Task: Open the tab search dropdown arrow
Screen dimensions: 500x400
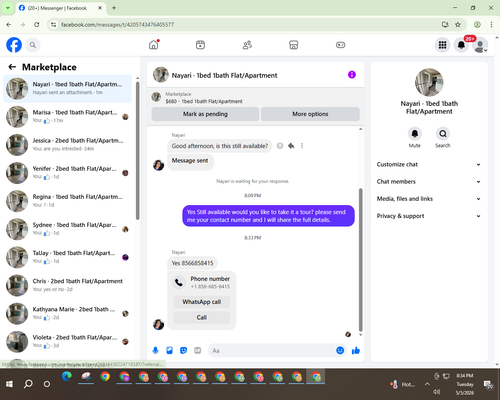Action: (7, 8)
